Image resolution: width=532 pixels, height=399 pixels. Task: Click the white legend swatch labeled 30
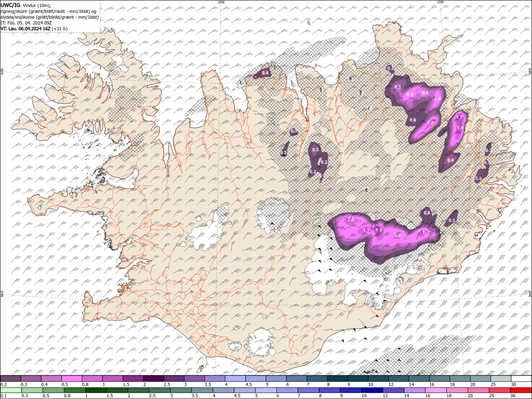pos(521,379)
